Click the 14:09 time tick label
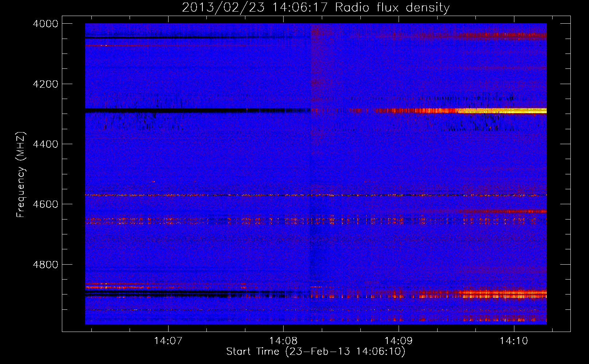The image size is (589, 364). pos(399,341)
